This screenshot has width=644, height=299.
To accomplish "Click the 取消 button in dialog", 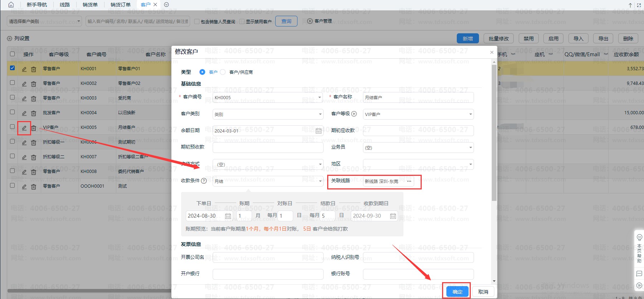I will point(483,291).
